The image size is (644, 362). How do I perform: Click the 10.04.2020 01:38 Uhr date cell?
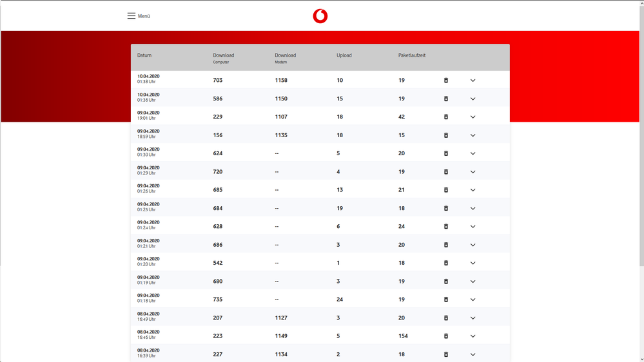point(148,79)
